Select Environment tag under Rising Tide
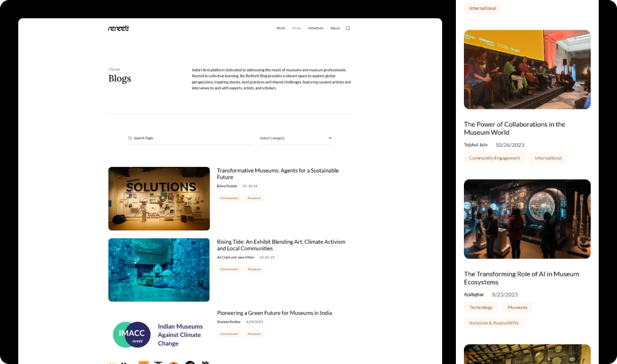The height and width of the screenshot is (364, 617). 229,269
